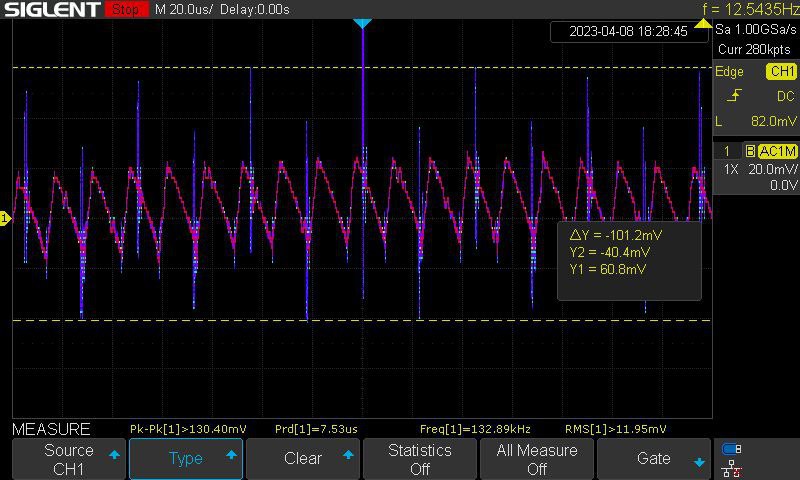Toggle Statistics Off button
The width and height of the screenshot is (800, 480).
coord(419,459)
